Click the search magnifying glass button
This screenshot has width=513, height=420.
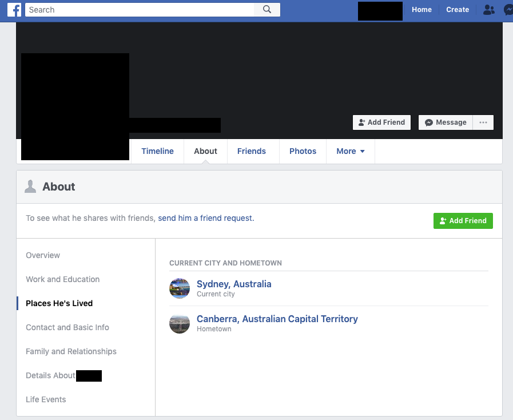pos(267,10)
